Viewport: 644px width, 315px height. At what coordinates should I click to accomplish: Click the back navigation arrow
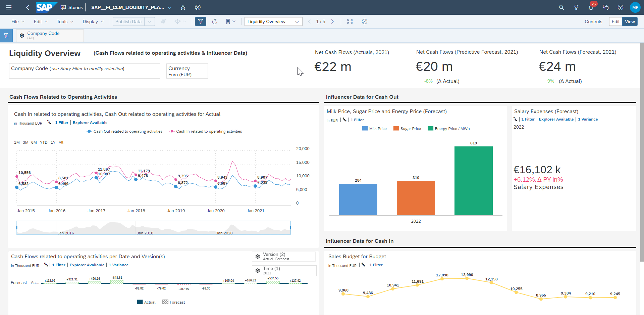click(28, 7)
